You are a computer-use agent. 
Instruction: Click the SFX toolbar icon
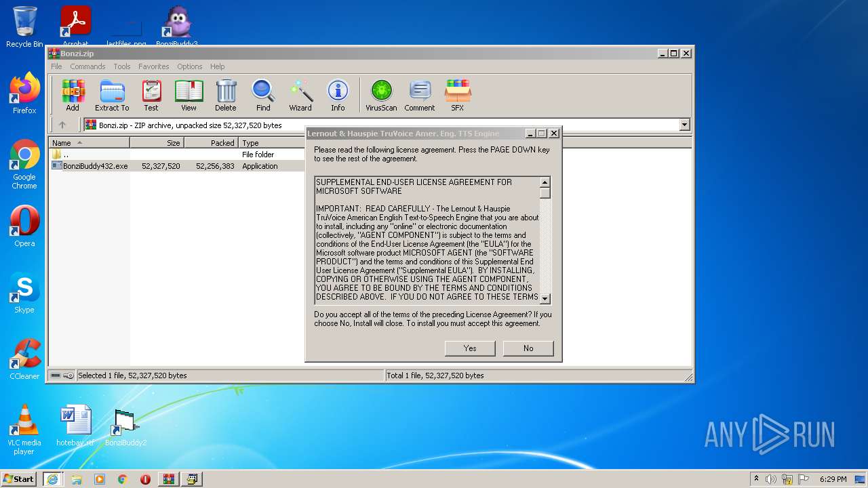tap(458, 95)
